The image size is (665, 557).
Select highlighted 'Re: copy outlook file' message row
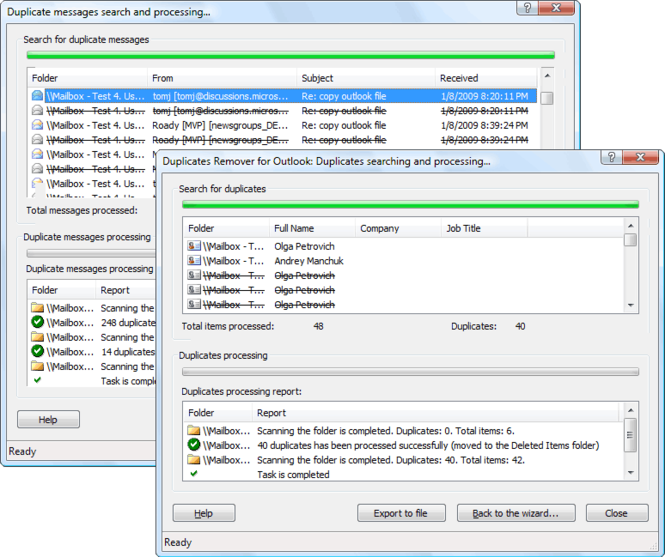(283, 96)
